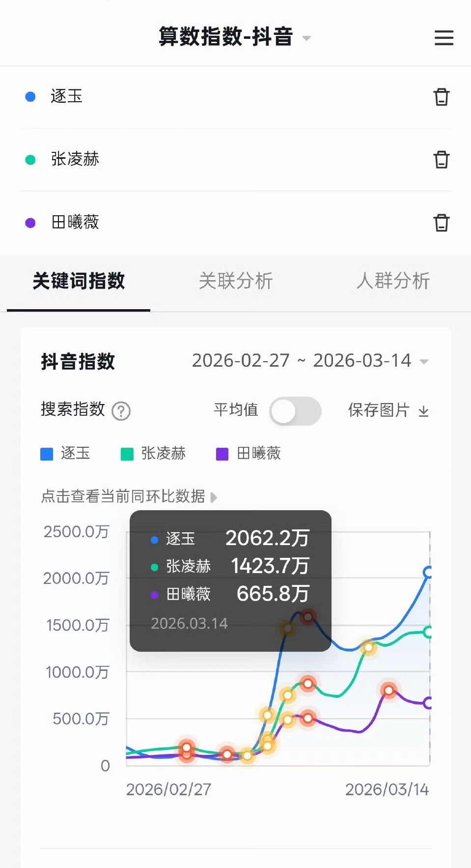Image resolution: width=471 pixels, height=868 pixels.
Task: Expand the 算数指数-抖音 title dropdown
Action: click(x=306, y=38)
